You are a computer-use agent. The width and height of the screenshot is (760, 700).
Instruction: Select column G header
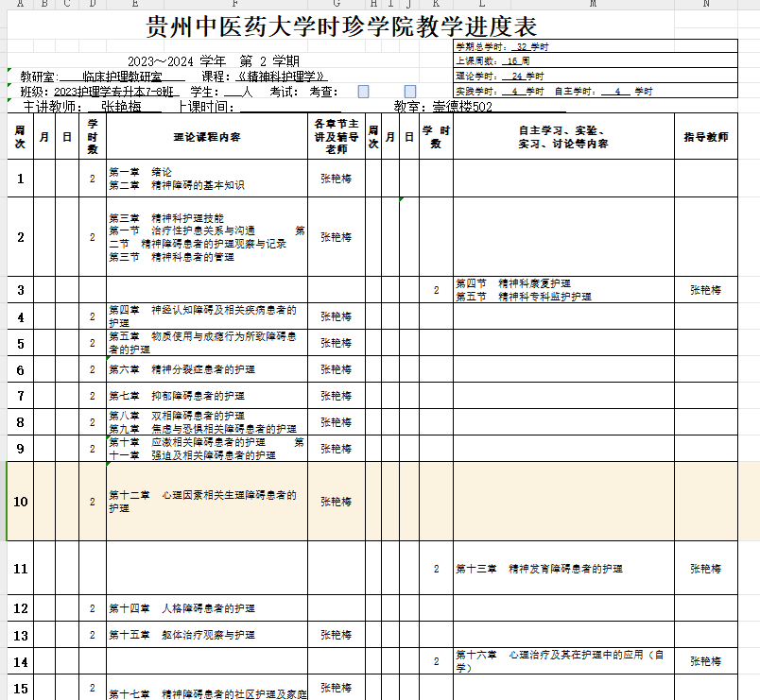tap(337, 5)
